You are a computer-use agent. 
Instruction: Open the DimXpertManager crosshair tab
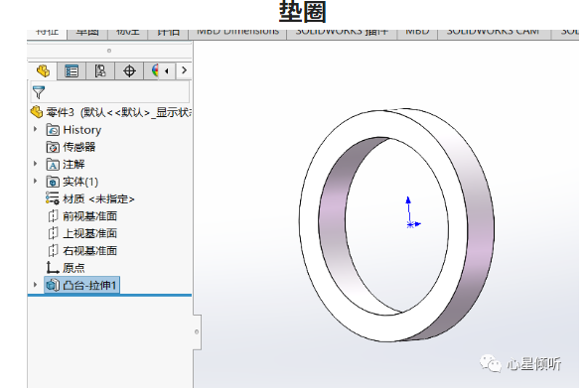click(x=129, y=70)
